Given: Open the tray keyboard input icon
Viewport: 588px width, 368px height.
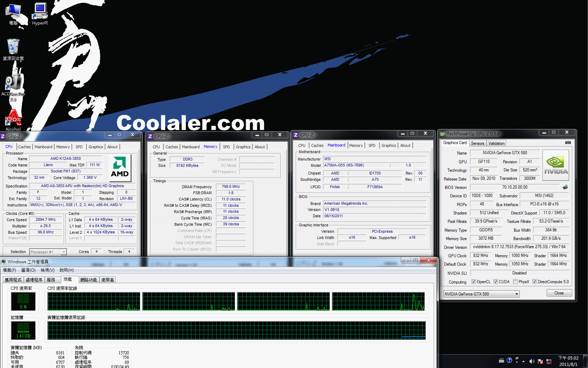Looking at the screenshot, I should coord(502,360).
